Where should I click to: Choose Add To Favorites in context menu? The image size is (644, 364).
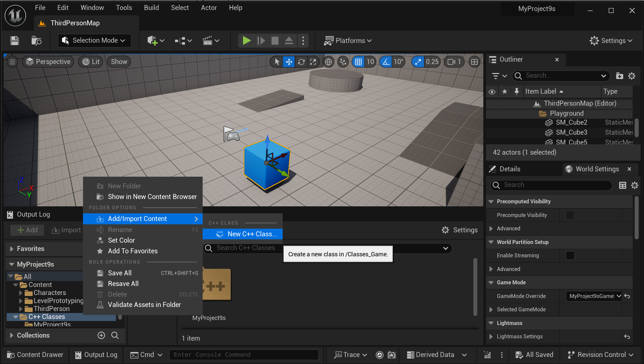pyautogui.click(x=143, y=251)
